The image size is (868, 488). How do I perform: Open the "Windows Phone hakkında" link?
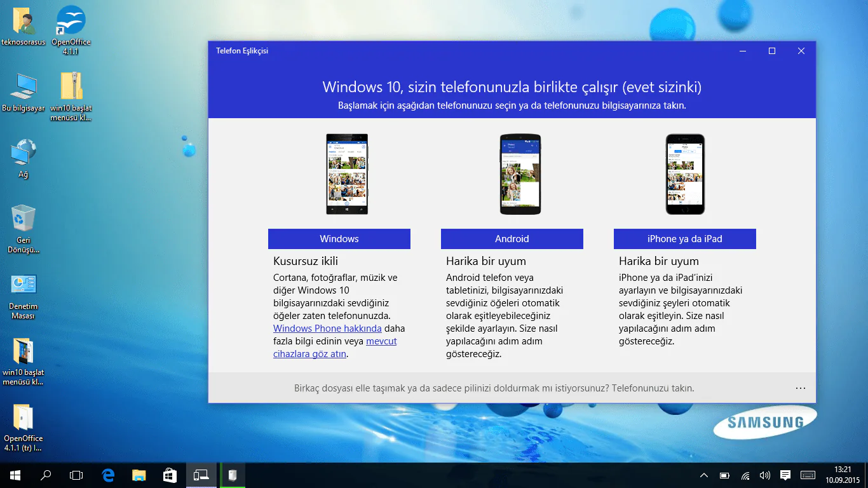327,328
